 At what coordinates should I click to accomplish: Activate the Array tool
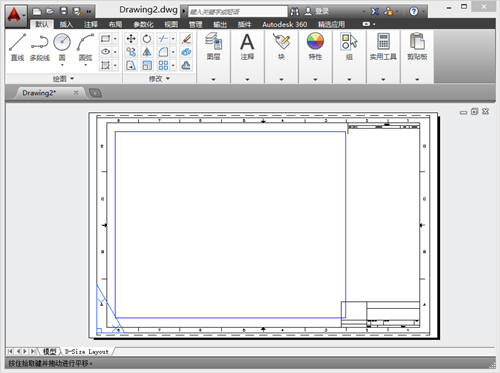click(163, 65)
